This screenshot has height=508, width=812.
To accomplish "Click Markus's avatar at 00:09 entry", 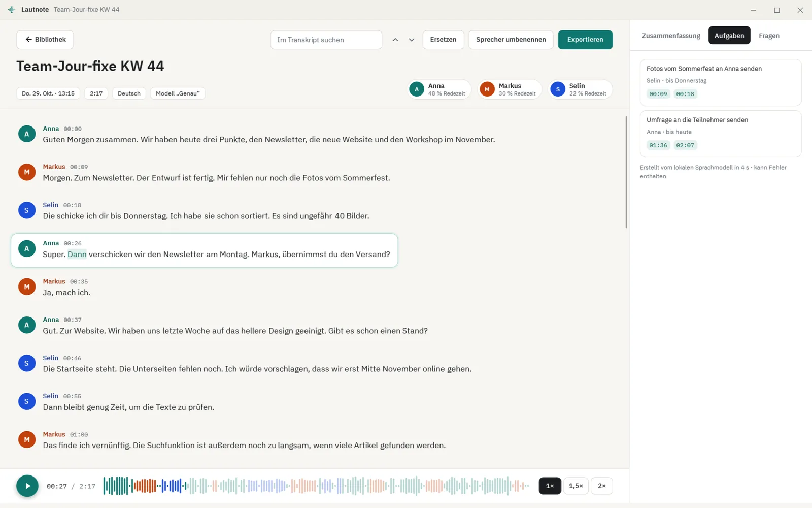I will pyautogui.click(x=27, y=172).
